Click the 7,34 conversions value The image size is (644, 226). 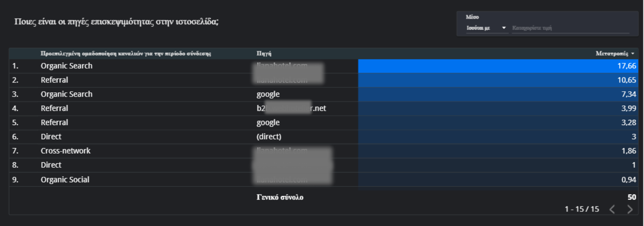click(x=629, y=94)
